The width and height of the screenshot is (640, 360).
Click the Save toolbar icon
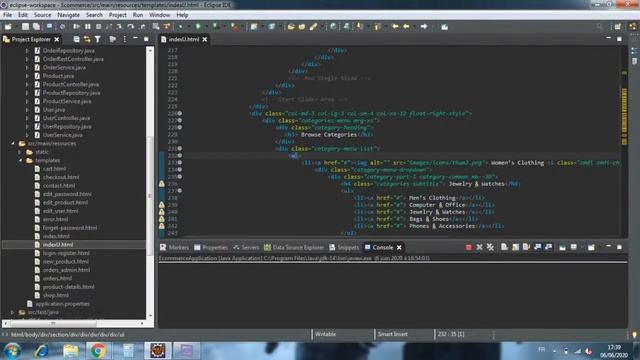(x=25, y=27)
